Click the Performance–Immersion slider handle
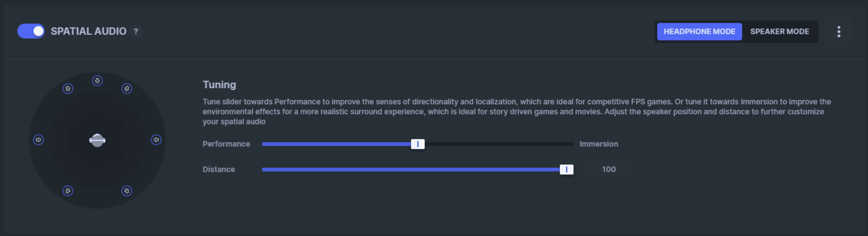Image resolution: width=868 pixels, height=236 pixels. pyautogui.click(x=417, y=144)
